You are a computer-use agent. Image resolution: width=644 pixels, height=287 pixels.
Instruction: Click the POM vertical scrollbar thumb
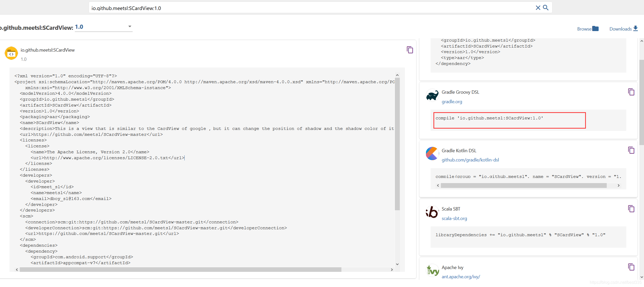tap(397, 144)
